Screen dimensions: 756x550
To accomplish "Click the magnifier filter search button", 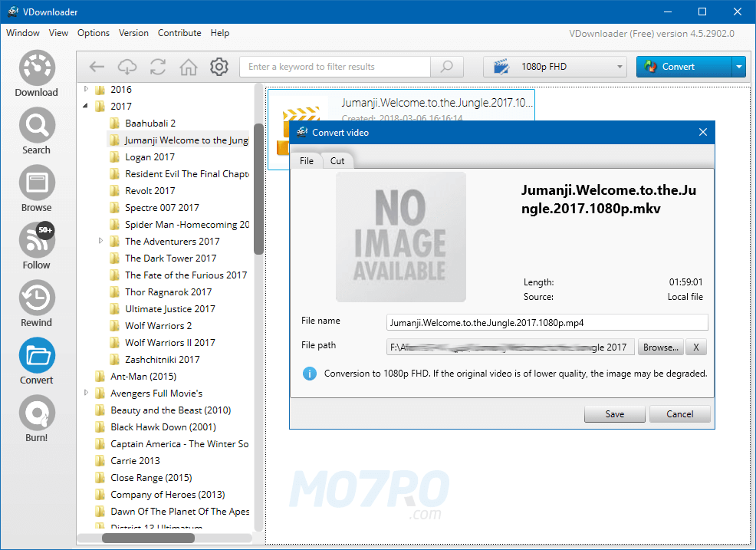I will coord(447,67).
